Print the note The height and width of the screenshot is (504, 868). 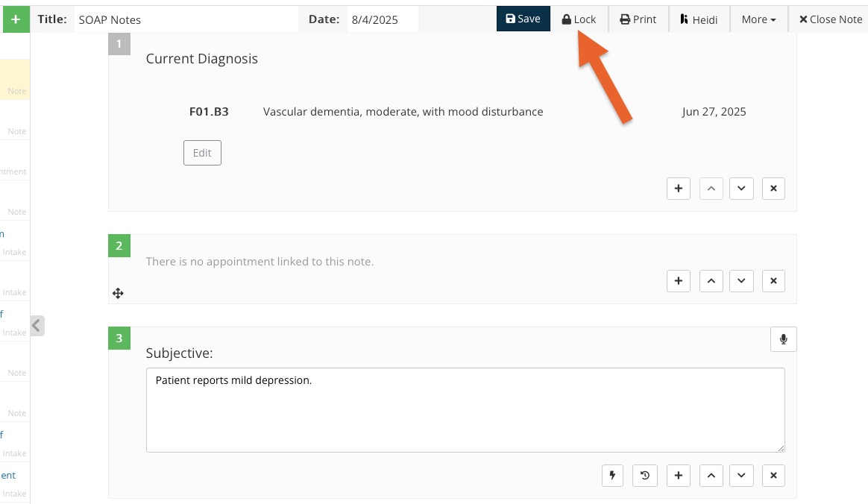(638, 19)
